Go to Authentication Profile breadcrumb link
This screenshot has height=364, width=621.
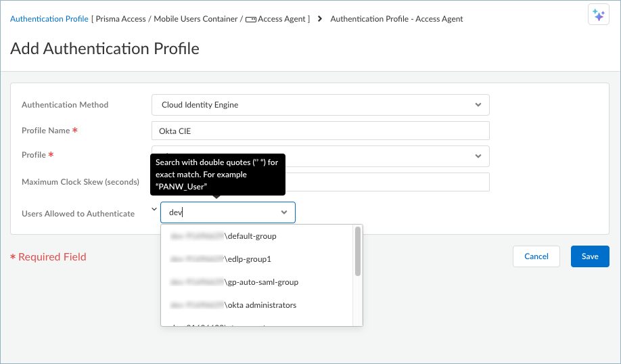pyautogui.click(x=49, y=19)
